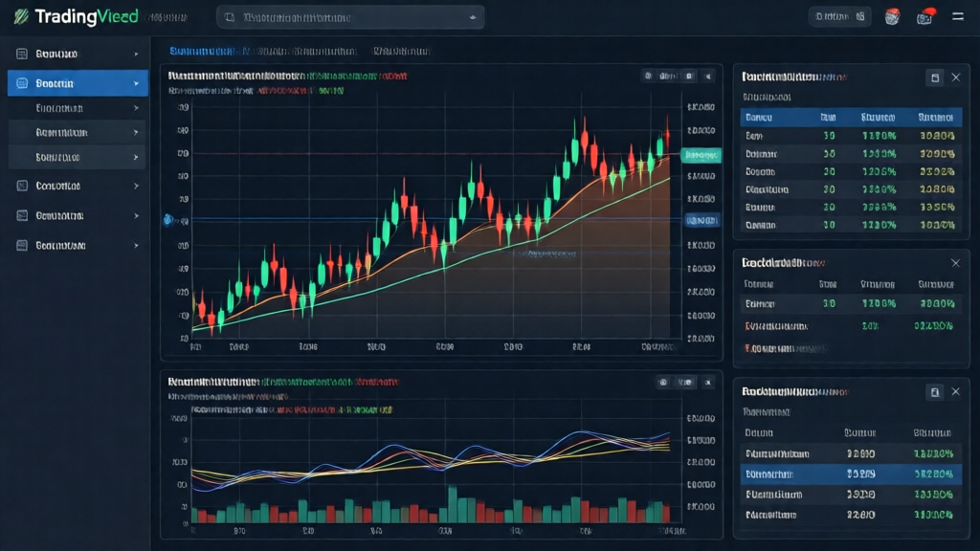Select the highlighted blue row in bottom-right table

[x=852, y=474]
